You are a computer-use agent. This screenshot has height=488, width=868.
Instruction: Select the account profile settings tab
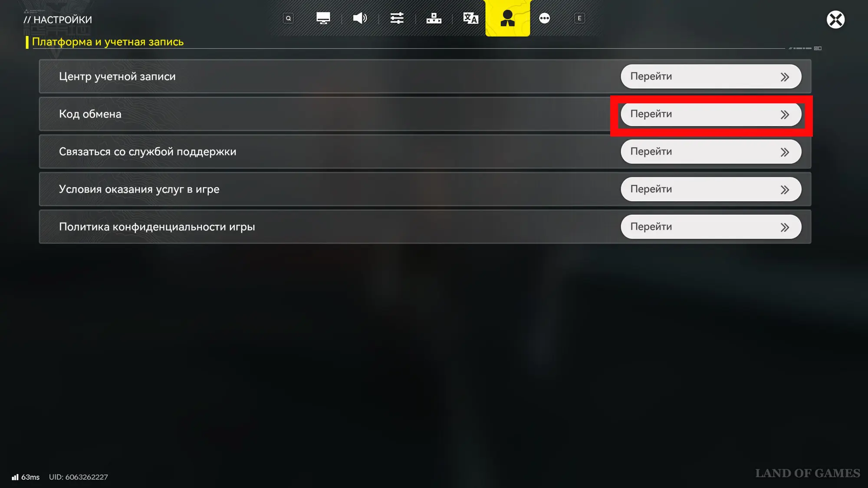pyautogui.click(x=507, y=18)
